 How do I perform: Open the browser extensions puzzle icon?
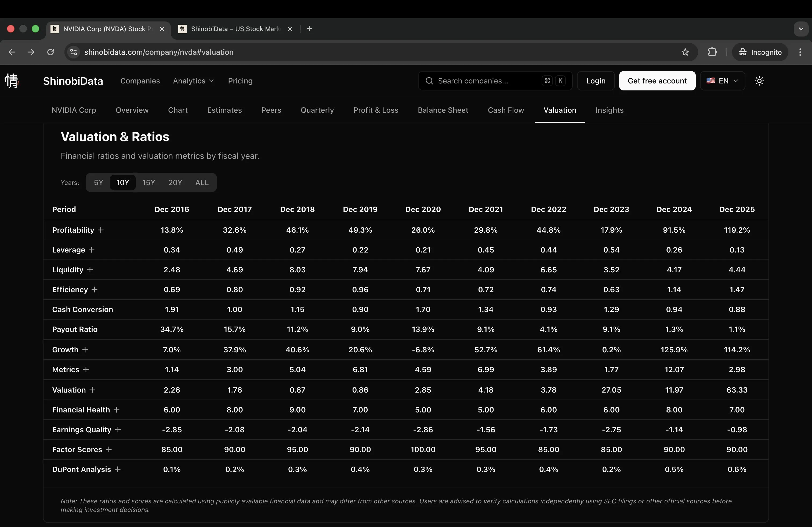(x=712, y=52)
